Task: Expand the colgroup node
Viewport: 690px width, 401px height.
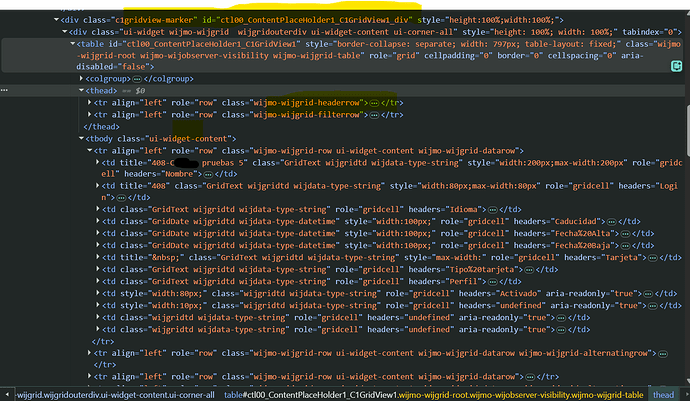Action: (x=81, y=78)
